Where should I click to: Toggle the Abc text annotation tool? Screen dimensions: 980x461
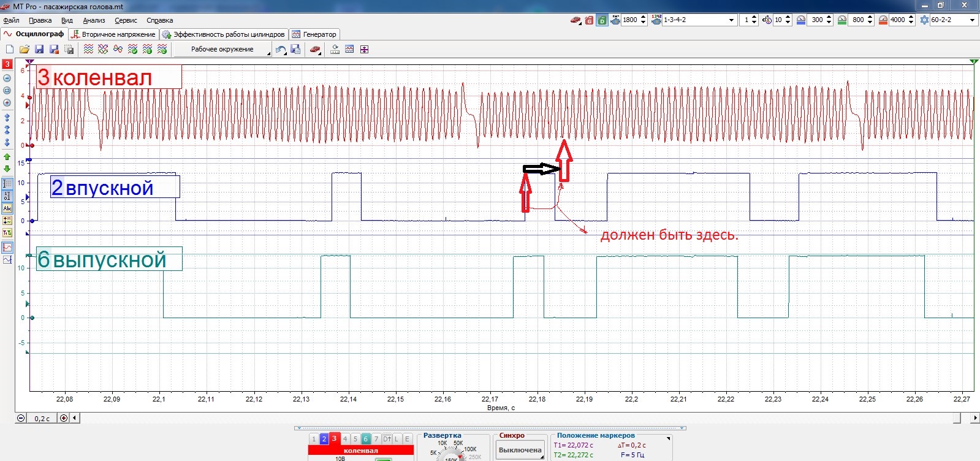pyautogui.click(x=7, y=208)
